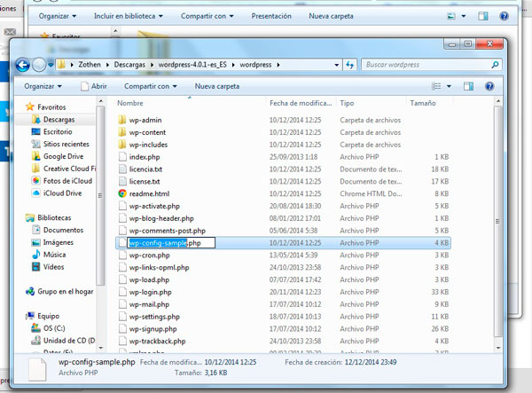Viewport: 532px width, 393px height.
Task: Click Nueva carpeta in front window
Action: tap(217, 86)
